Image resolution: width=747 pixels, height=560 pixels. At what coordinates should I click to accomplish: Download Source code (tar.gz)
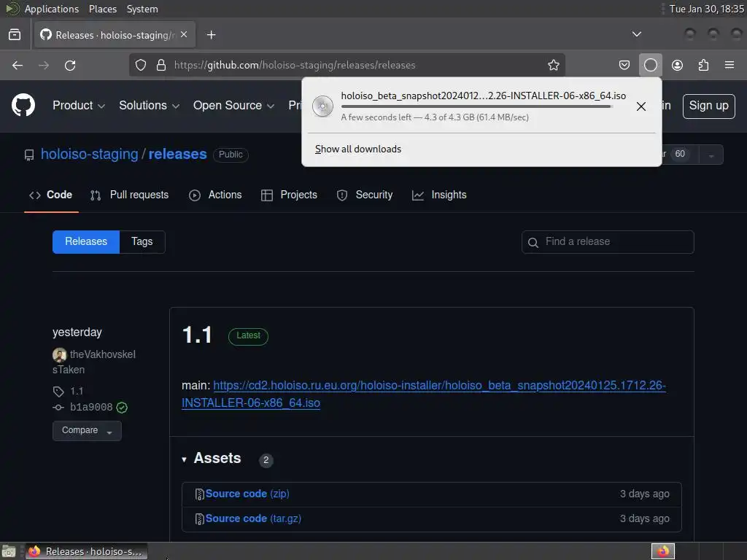pos(253,518)
